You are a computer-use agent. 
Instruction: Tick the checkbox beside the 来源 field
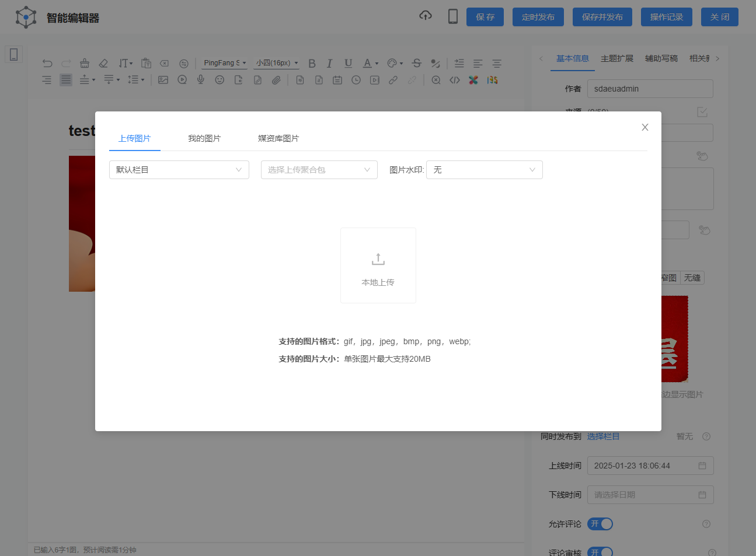click(x=702, y=111)
